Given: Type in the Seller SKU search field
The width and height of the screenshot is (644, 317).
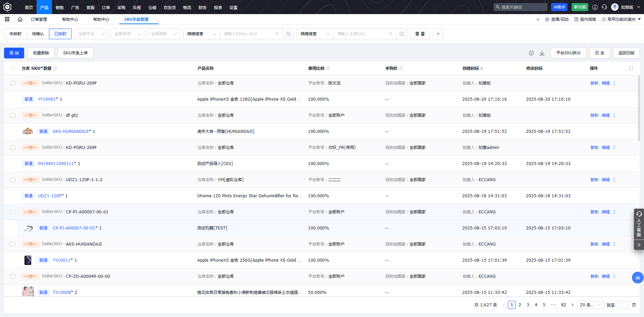Looking at the screenshot, I should point(248,34).
